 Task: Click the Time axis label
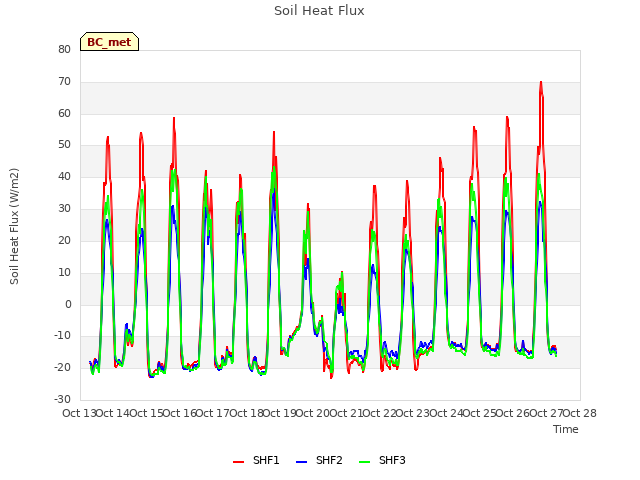pyautogui.click(x=566, y=429)
